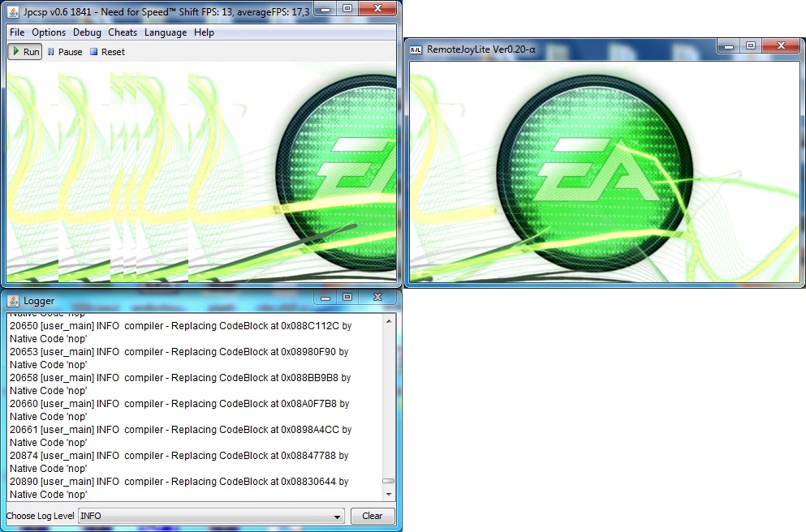Click the Logger scrollbar down arrow
This screenshot has width=806, height=532.
(x=388, y=494)
